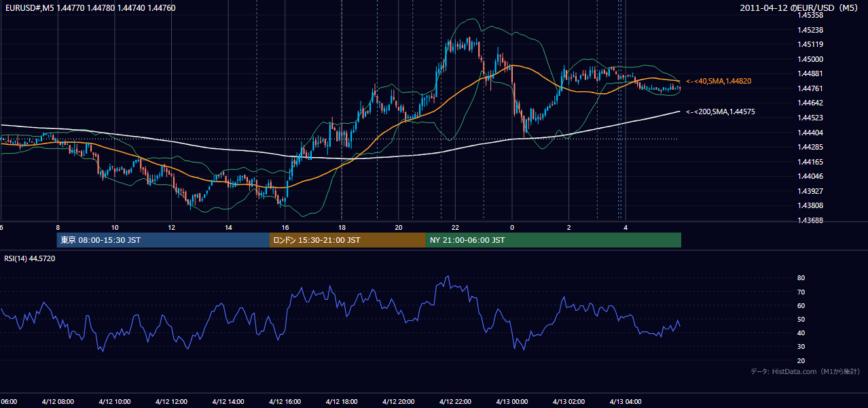Click the 4/13 04:00 time label

pos(626,402)
